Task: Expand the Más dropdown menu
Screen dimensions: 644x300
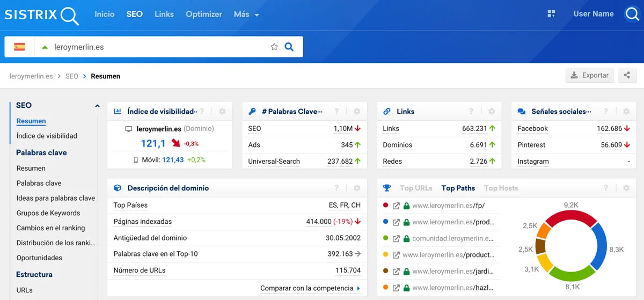Action: (x=246, y=14)
